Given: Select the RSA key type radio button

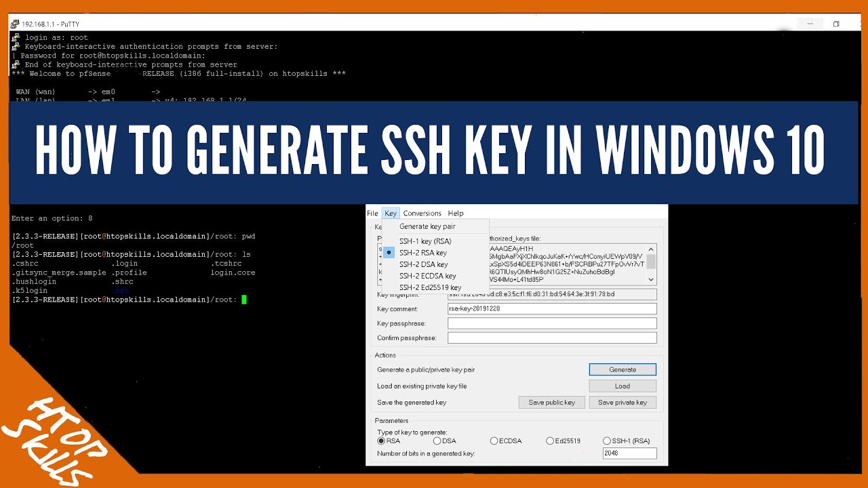Looking at the screenshot, I should (x=381, y=441).
